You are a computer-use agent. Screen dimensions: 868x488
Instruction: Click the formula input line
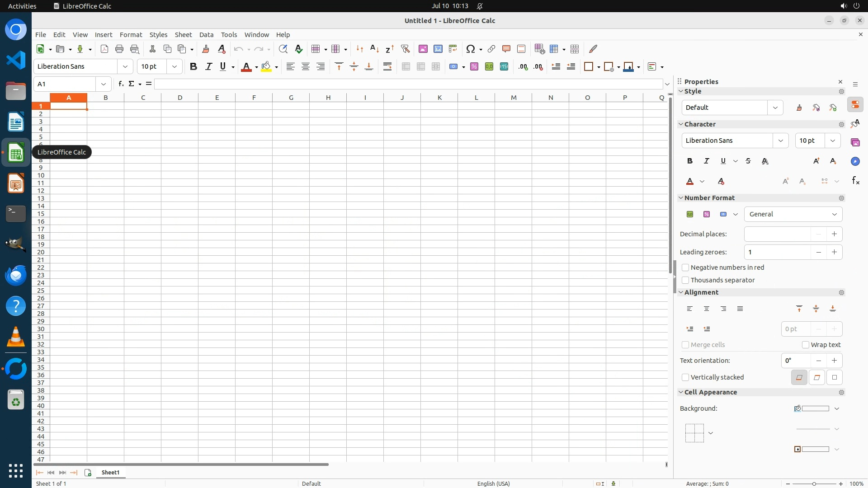tap(407, 84)
